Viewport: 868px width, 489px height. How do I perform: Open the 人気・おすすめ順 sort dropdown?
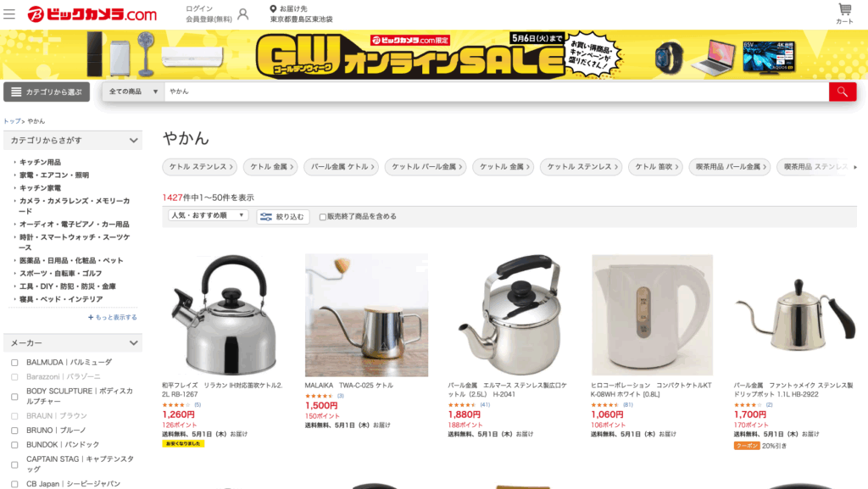click(x=209, y=216)
